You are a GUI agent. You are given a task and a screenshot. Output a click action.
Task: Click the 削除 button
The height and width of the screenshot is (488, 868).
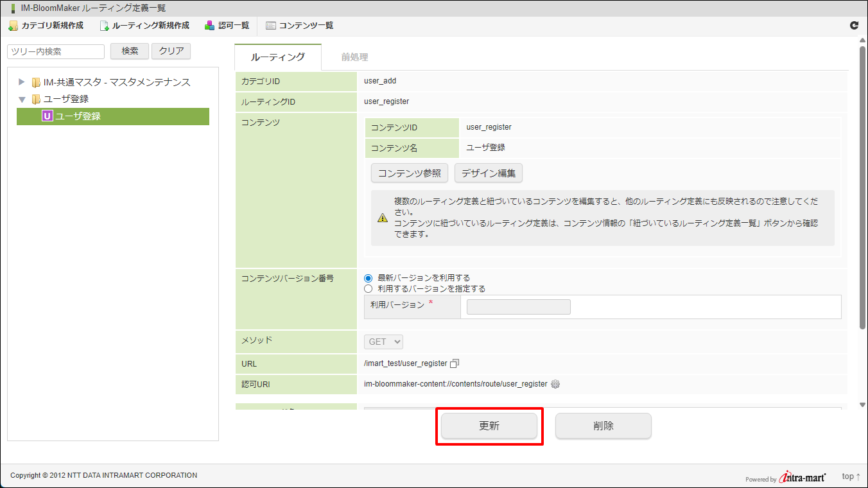click(x=603, y=426)
